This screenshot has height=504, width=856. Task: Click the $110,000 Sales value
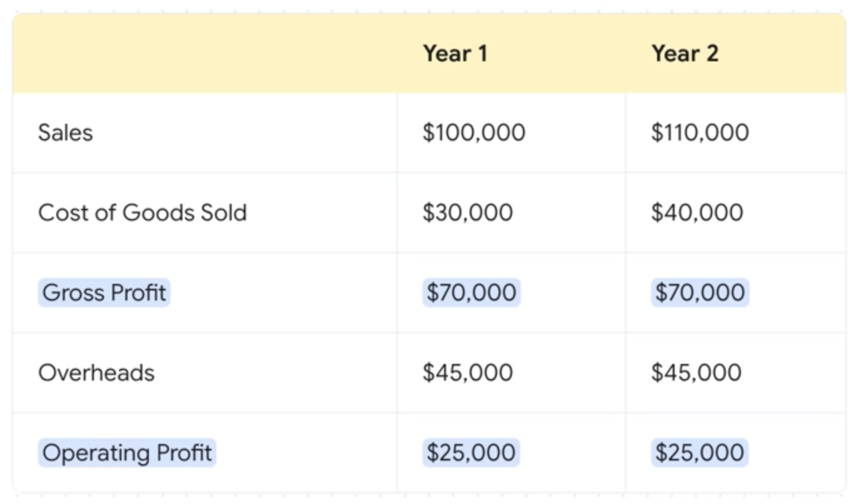[700, 133]
